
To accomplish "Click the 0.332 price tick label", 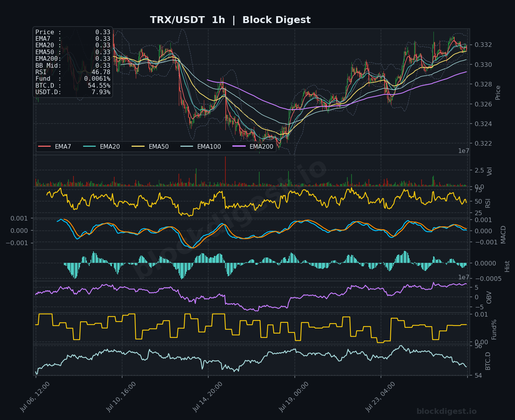I will click(483, 45).
